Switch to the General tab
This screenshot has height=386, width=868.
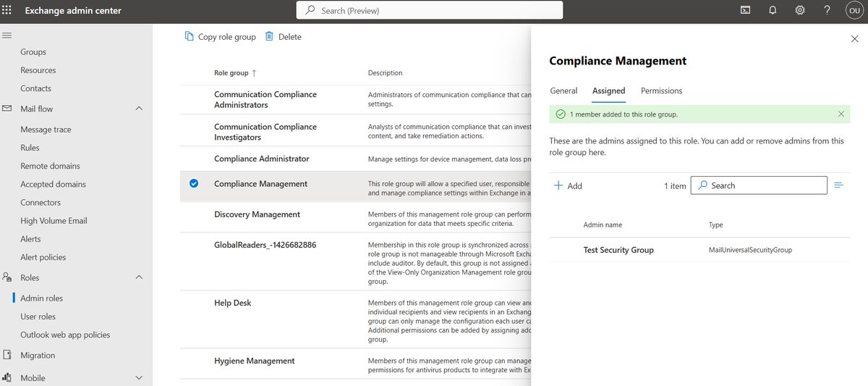563,91
